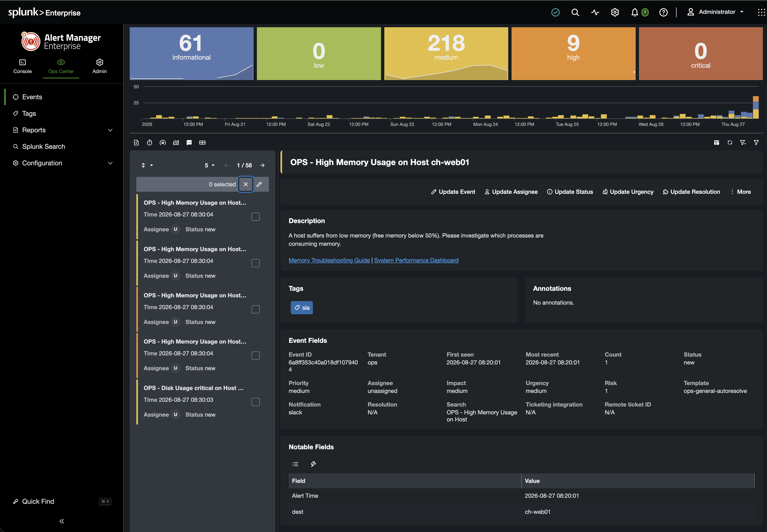Open the filter funnel icon
The width and height of the screenshot is (767, 532).
click(756, 143)
